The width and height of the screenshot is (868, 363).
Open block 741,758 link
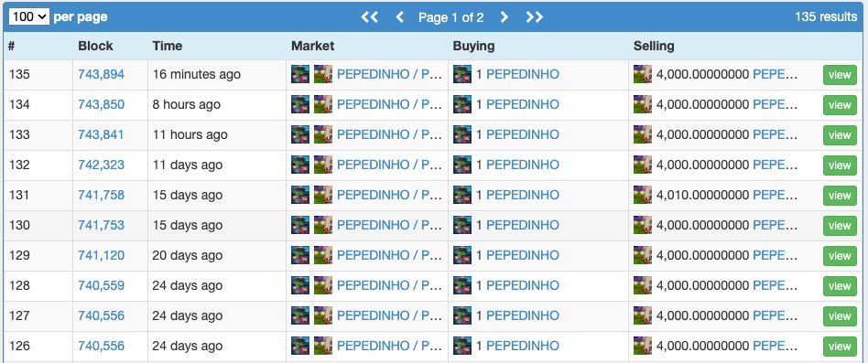point(102,195)
